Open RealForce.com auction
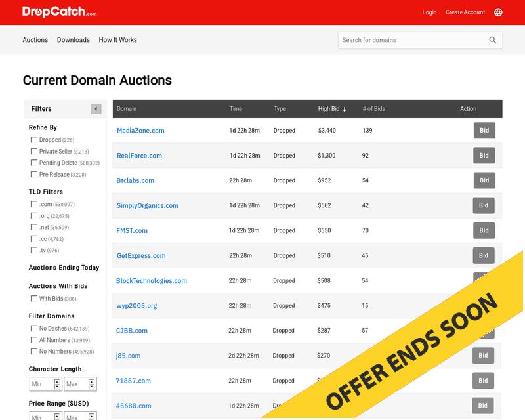Screen dimensions: 525x420 (x=139, y=156)
